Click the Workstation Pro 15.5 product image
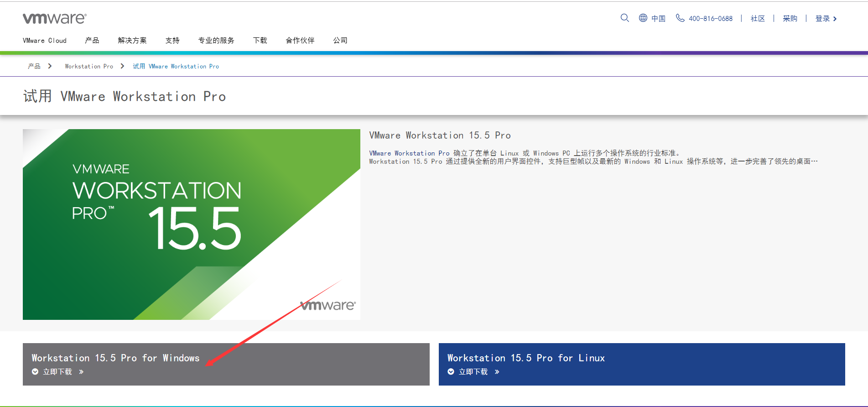This screenshot has height=407, width=868. click(192, 224)
